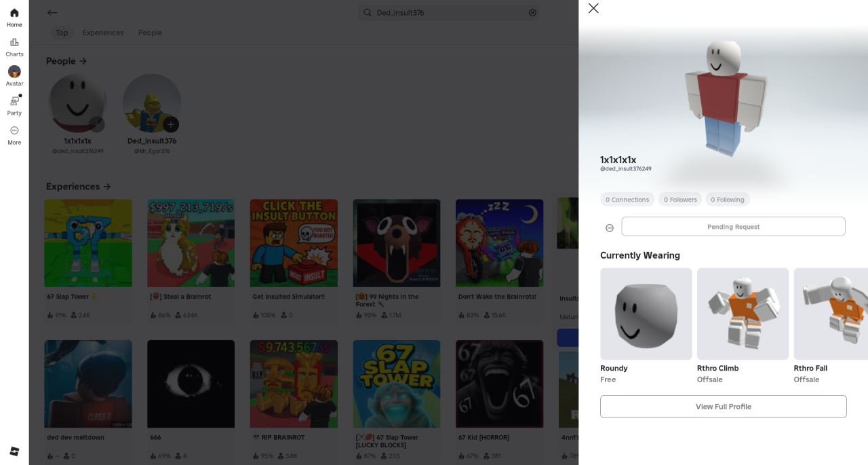Clear the search field text
The height and width of the screenshot is (465, 868).
(532, 13)
